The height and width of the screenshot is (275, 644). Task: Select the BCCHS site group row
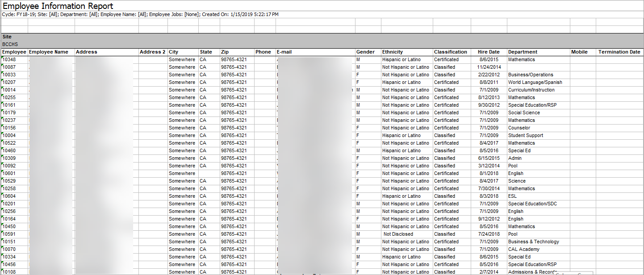click(9, 44)
